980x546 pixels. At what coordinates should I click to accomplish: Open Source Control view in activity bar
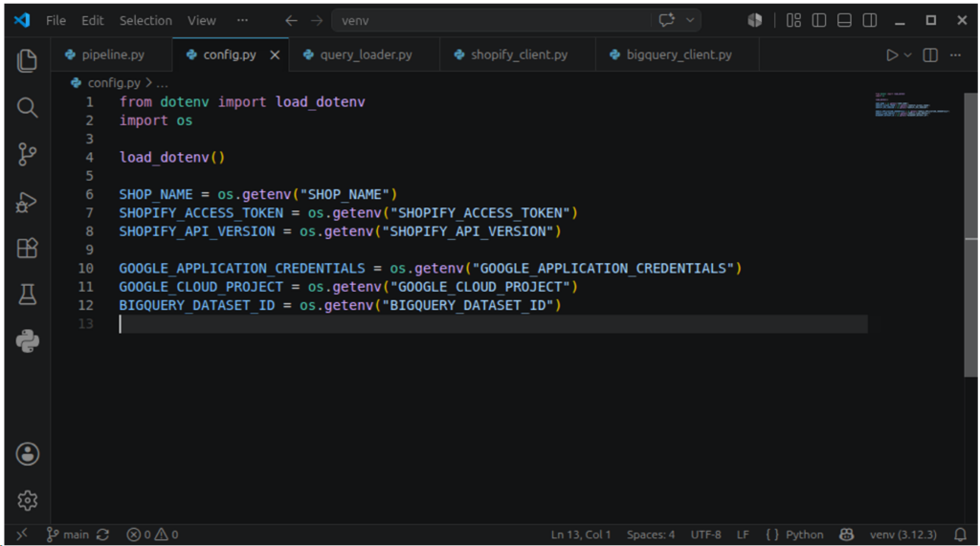click(x=27, y=154)
